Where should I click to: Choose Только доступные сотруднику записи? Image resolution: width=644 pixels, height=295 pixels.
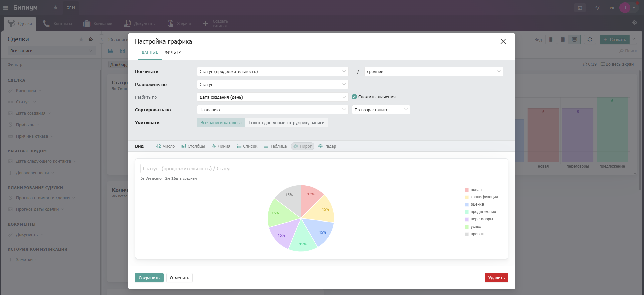pos(286,123)
